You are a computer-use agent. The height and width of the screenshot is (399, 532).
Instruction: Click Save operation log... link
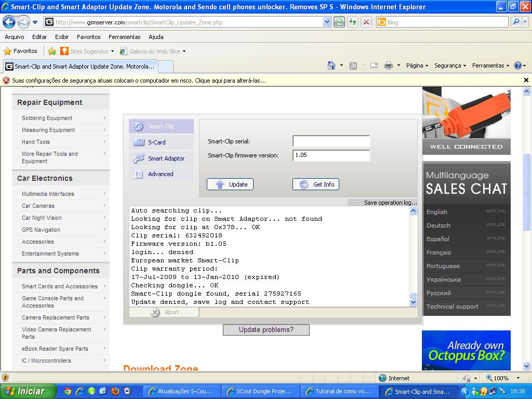coord(391,203)
